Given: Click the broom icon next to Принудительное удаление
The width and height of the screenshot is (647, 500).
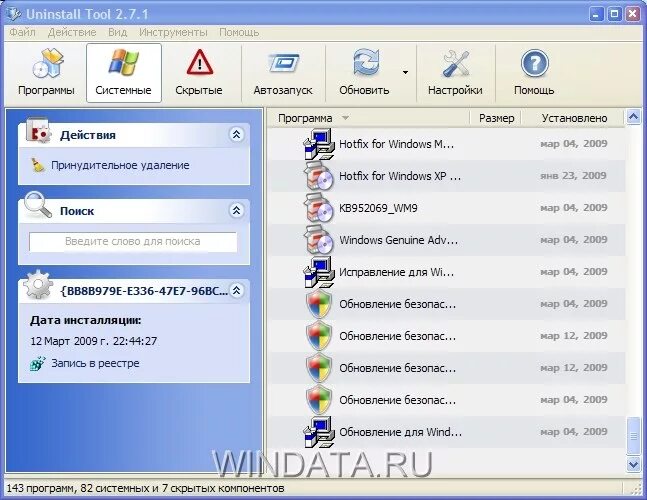Looking at the screenshot, I should (38, 165).
